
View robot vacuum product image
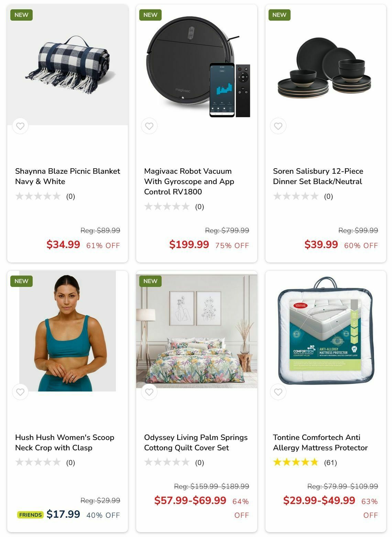click(x=197, y=65)
